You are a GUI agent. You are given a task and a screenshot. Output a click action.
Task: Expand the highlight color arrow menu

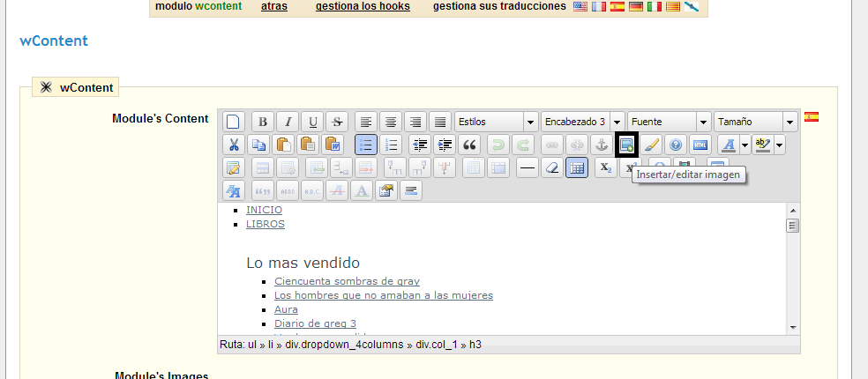tap(780, 145)
